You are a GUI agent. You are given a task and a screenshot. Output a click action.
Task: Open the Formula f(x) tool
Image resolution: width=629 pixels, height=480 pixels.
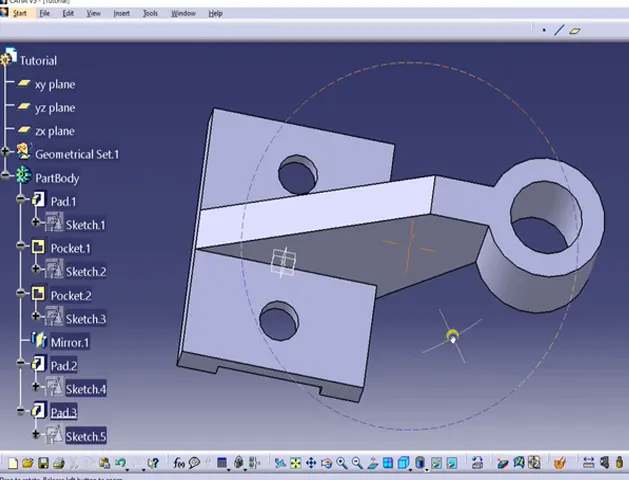tap(180, 463)
